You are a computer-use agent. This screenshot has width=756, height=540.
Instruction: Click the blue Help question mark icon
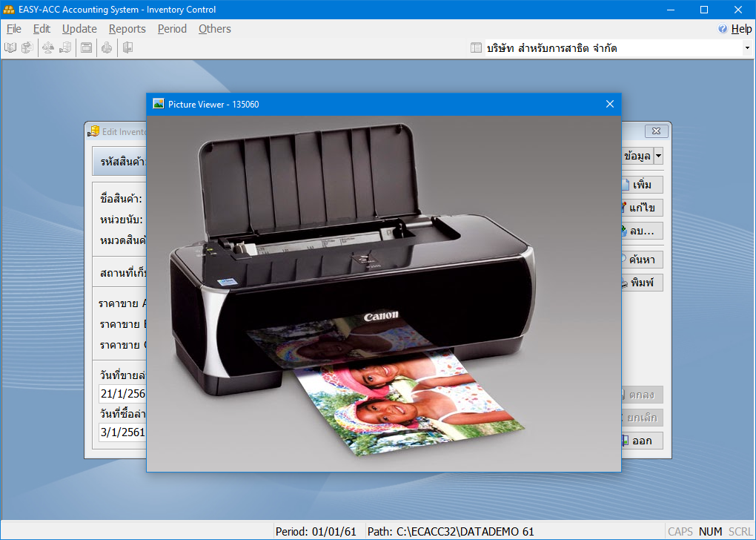point(723,29)
